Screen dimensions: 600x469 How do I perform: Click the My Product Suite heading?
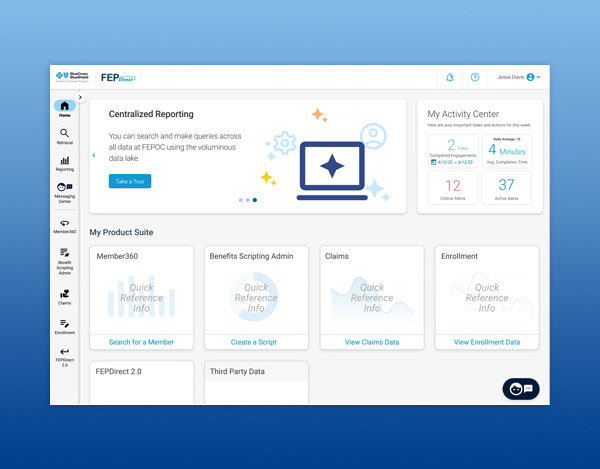pyautogui.click(x=121, y=232)
